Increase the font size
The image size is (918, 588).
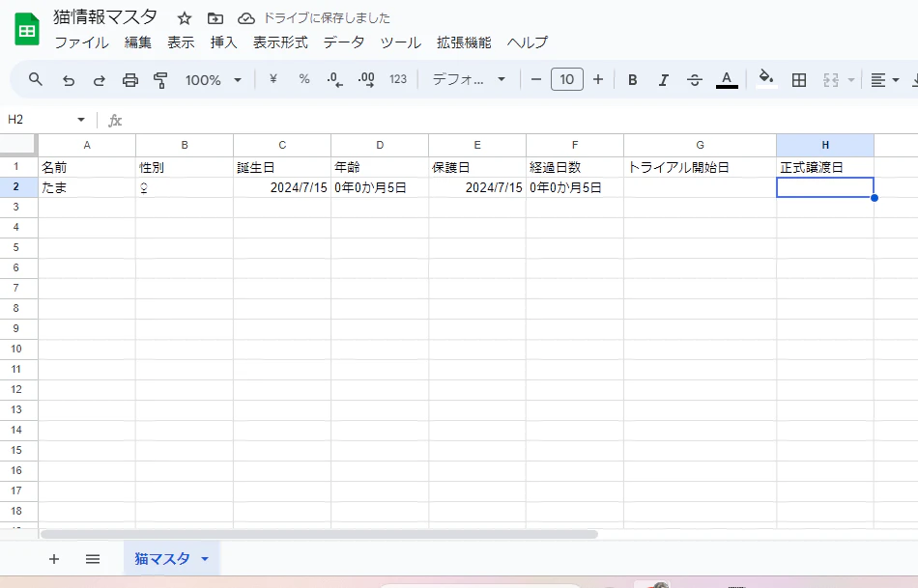click(598, 79)
